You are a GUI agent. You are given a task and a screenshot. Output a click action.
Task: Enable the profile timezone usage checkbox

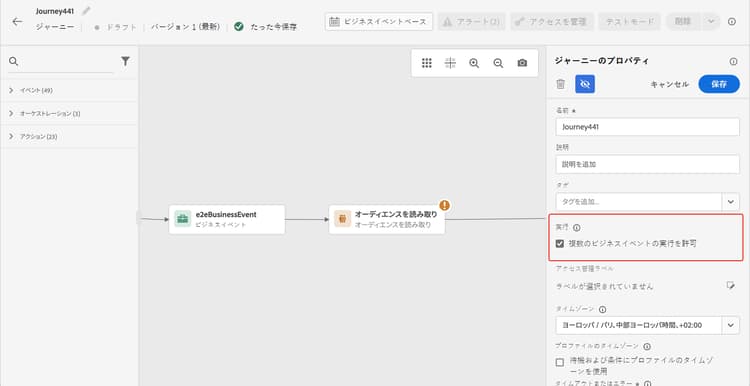tap(560, 363)
